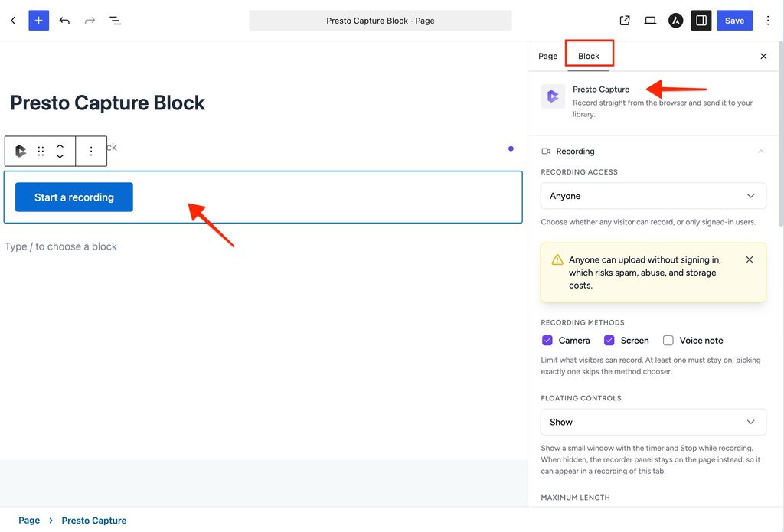
Task: Open the Astra settings icon
Action: 675,21
